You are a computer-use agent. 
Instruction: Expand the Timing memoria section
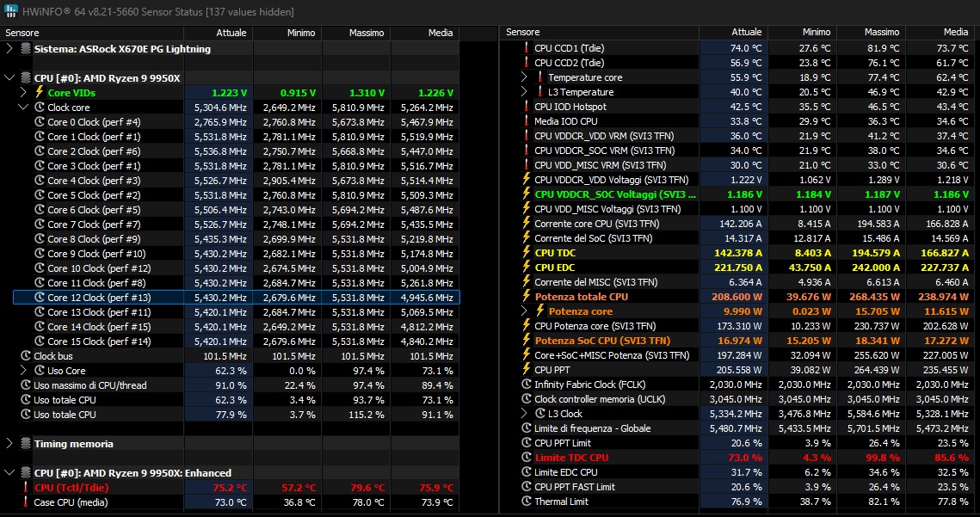coord(9,444)
